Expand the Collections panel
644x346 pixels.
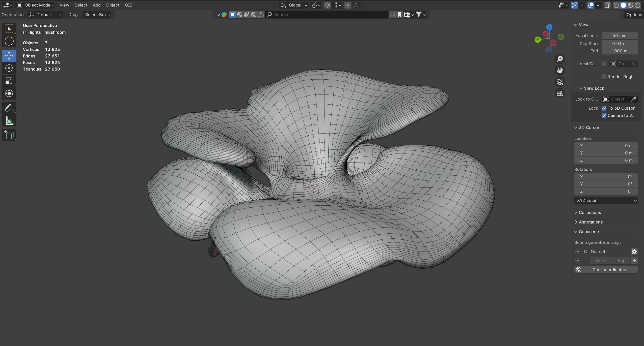coord(589,212)
